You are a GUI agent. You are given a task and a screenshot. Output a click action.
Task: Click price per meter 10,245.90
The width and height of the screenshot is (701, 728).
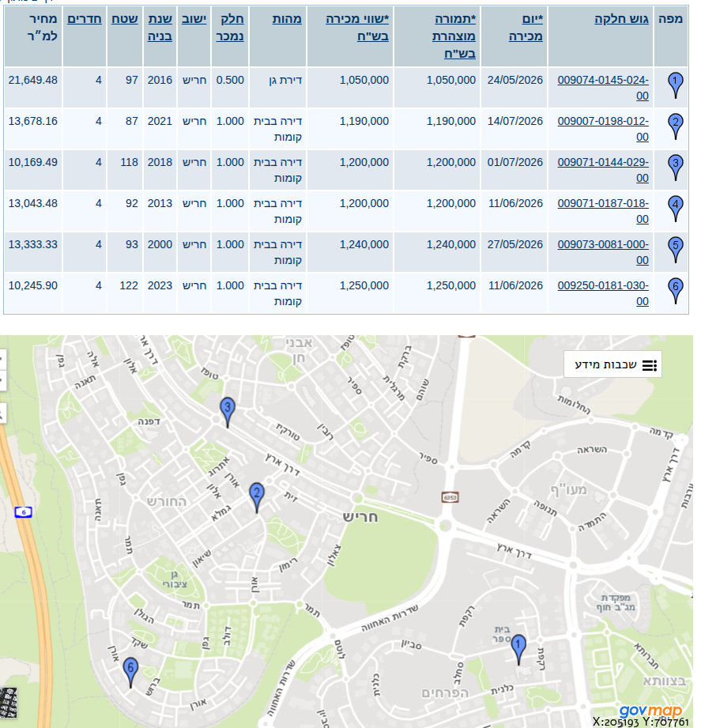(33, 285)
